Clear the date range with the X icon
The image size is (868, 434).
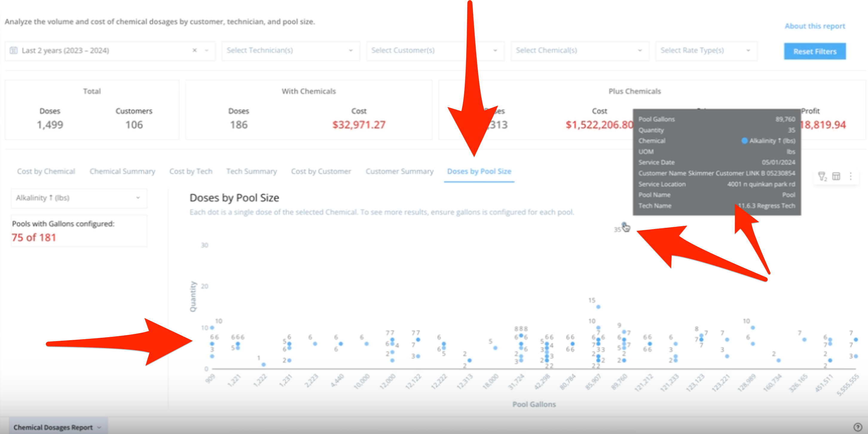point(194,51)
